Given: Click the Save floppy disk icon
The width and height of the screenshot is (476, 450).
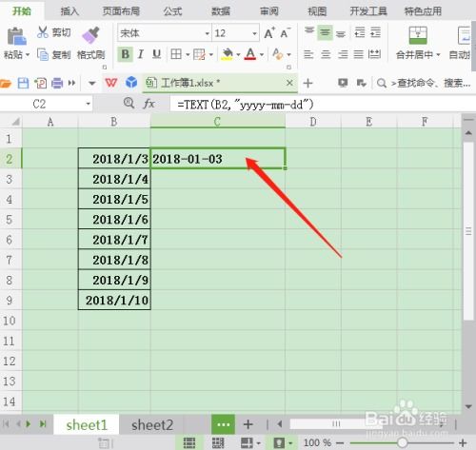Looking at the screenshot, I should (23, 83).
